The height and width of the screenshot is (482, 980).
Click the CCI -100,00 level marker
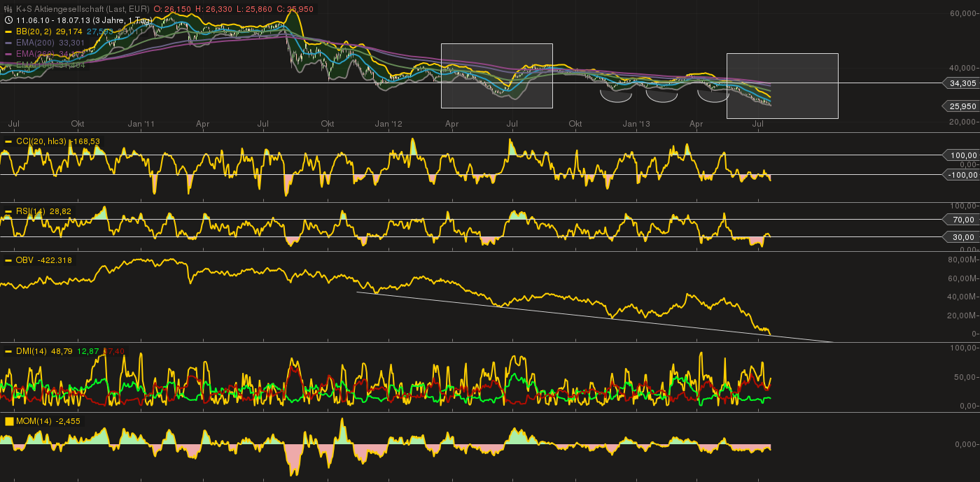click(962, 175)
